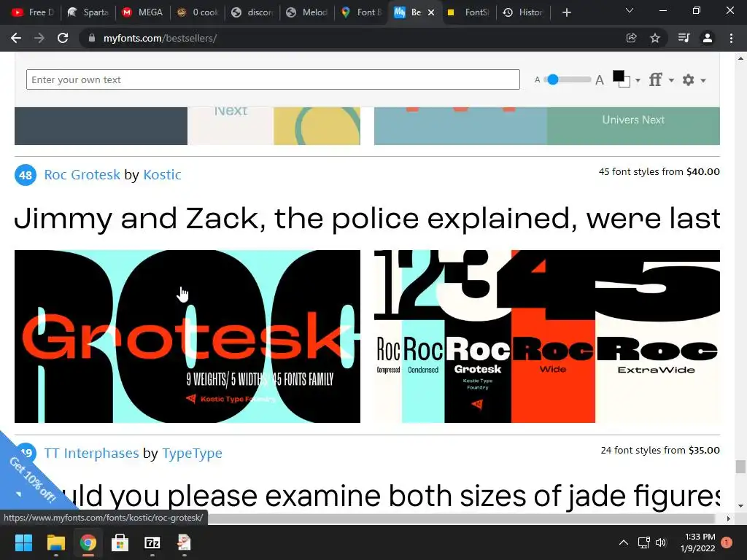Open the Roc 12345 widths poster

pos(547,336)
